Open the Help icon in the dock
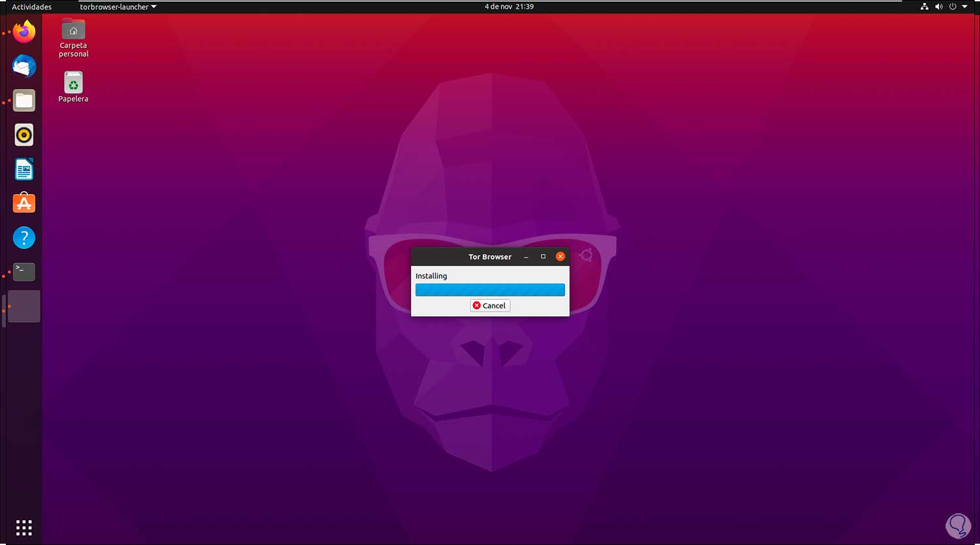 24,238
